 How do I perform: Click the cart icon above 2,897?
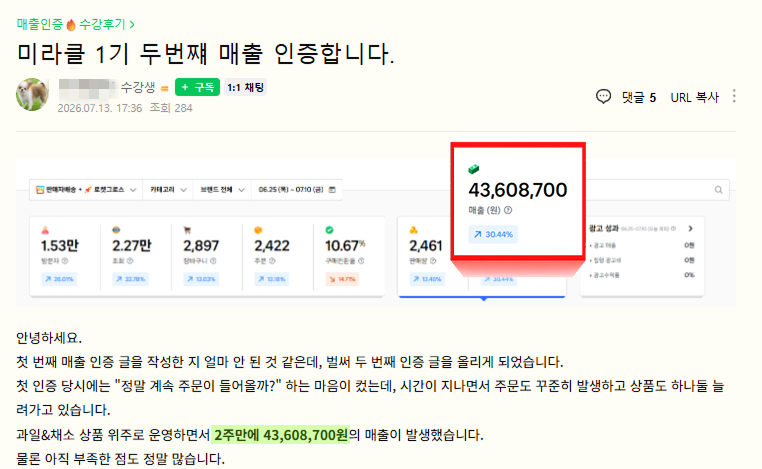tap(187, 230)
